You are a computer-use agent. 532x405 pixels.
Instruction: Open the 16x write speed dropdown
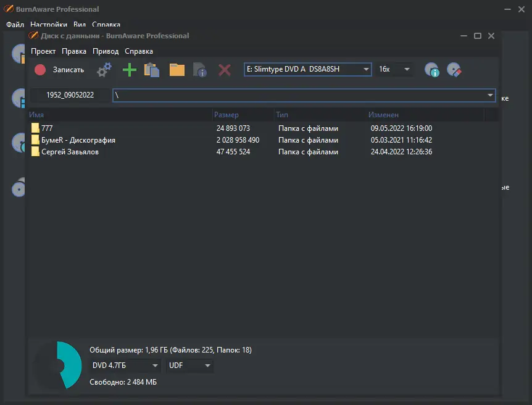(x=394, y=69)
